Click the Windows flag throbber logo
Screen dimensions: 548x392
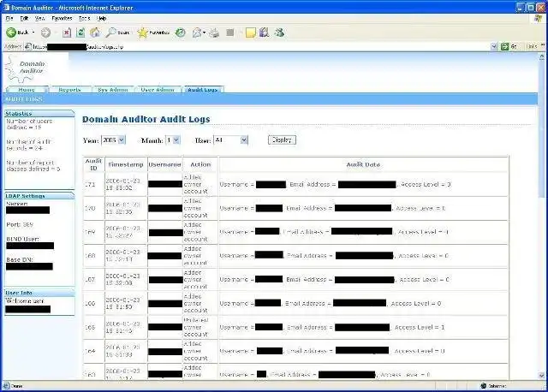point(539,19)
